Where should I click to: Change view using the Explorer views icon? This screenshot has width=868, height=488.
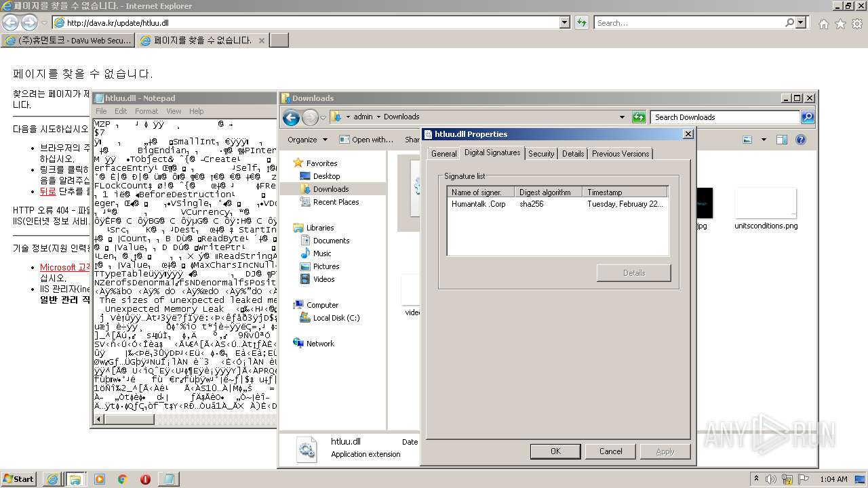coord(747,140)
